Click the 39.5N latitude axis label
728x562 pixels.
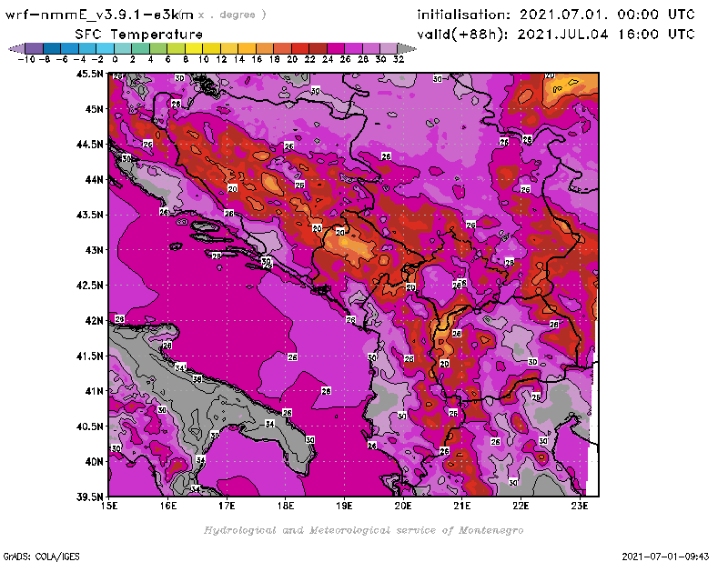pos(89,497)
